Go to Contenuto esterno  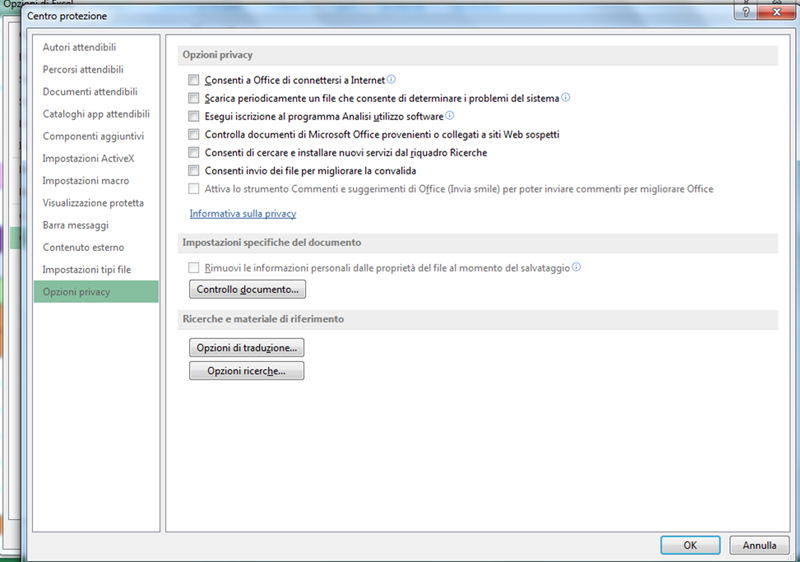click(x=96, y=247)
